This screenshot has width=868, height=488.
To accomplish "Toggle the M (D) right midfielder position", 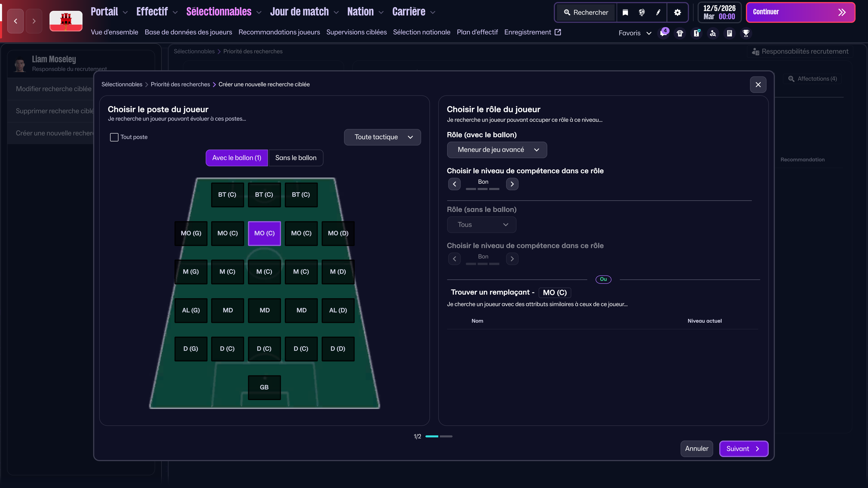I will 338,272.
